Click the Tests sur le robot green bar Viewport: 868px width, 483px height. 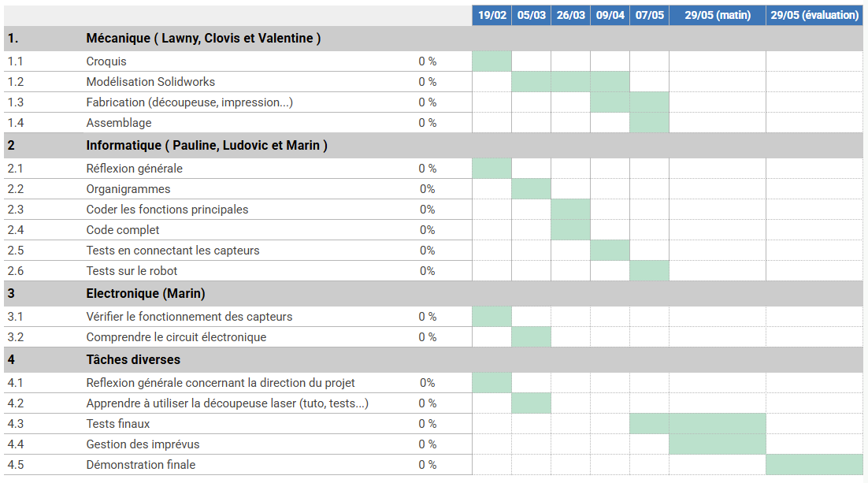(649, 271)
